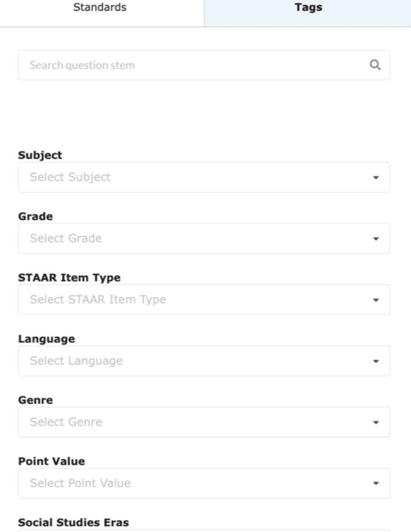Click the Social Studies Eras label

(x=74, y=522)
